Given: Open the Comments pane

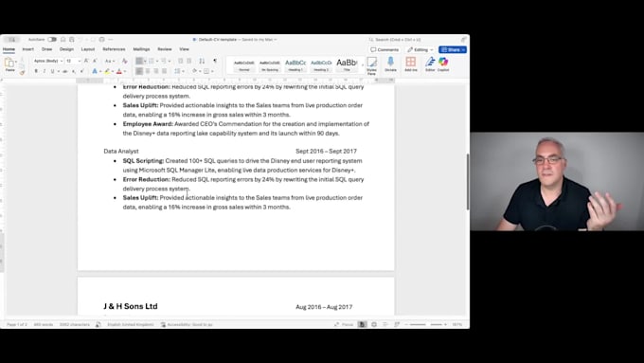Looking at the screenshot, I should 385,49.
